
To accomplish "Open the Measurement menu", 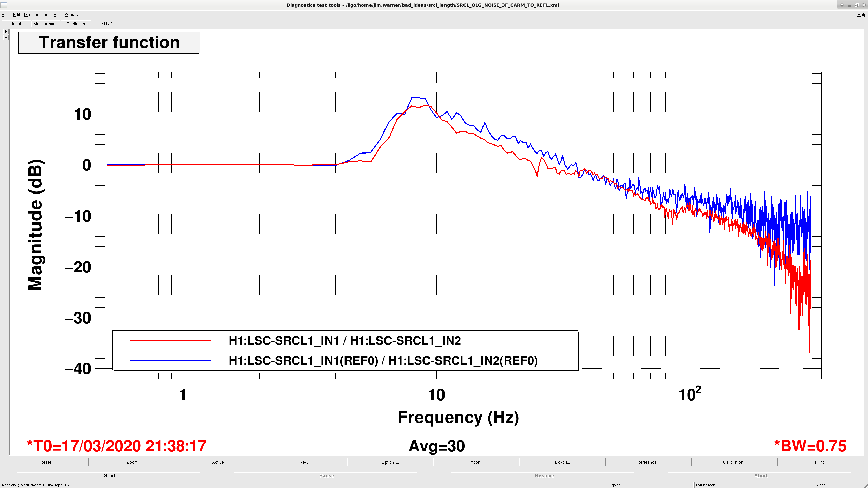I will click(37, 15).
